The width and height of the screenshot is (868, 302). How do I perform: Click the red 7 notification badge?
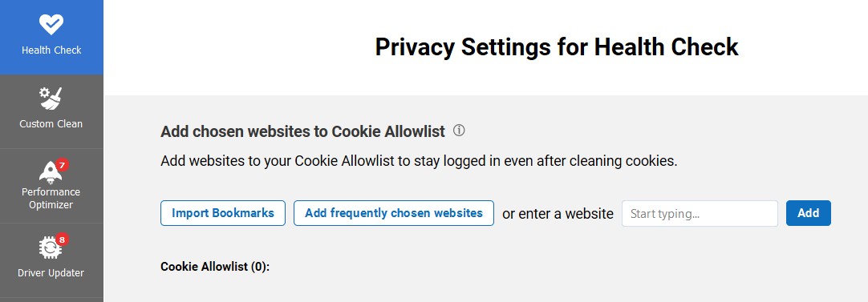tap(62, 164)
